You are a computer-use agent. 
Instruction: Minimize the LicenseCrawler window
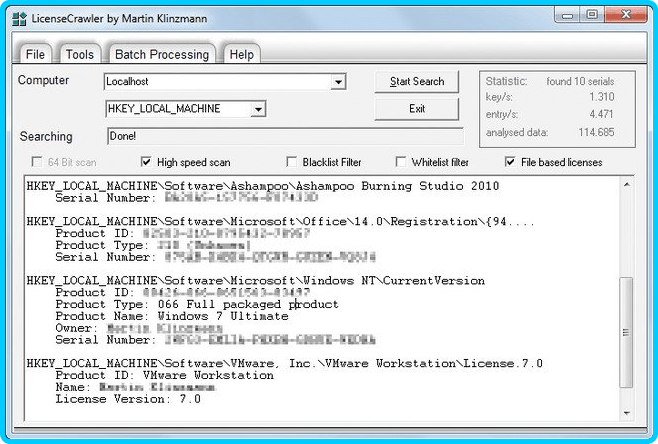coord(564,15)
